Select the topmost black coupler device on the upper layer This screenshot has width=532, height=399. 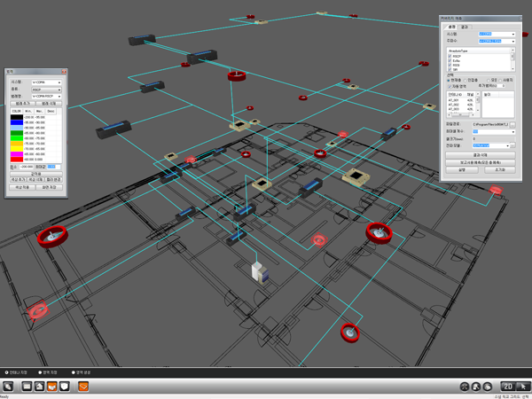click(x=142, y=40)
